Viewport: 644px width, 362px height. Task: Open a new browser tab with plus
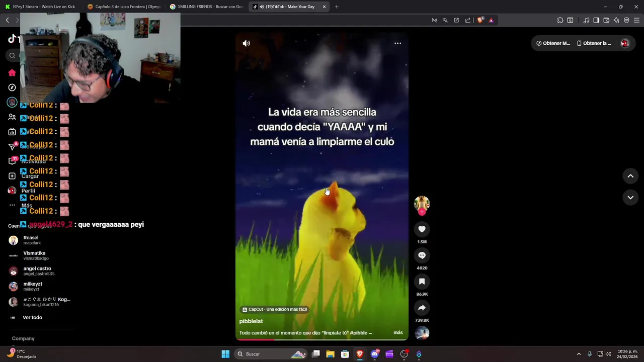[337, 7]
